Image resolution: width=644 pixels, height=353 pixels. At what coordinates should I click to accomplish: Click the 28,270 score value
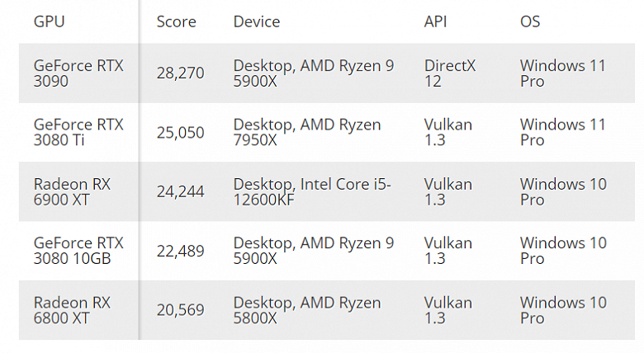[x=180, y=73]
